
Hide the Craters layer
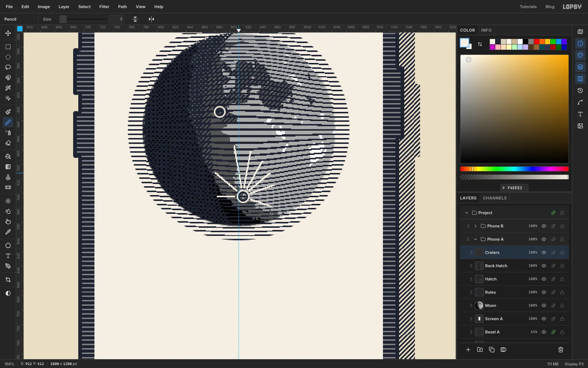click(x=544, y=252)
